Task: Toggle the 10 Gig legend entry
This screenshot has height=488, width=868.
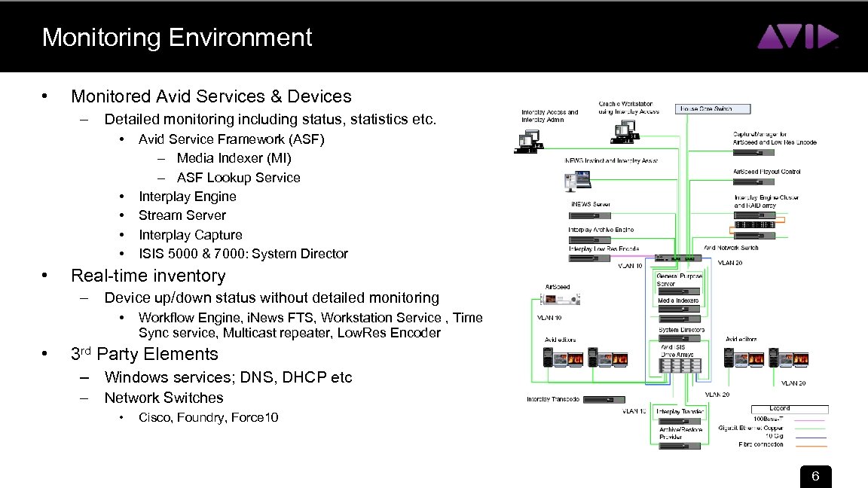Action: coord(775,436)
